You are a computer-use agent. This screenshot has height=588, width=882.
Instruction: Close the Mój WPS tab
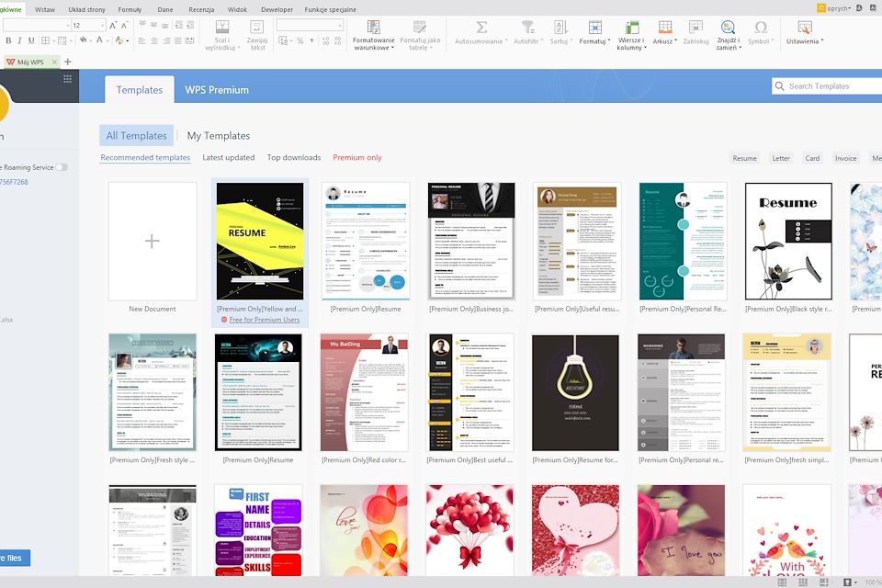coord(54,62)
